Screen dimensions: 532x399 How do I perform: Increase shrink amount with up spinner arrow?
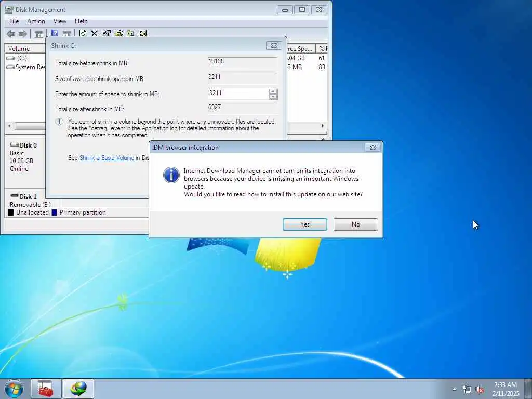tap(273, 91)
